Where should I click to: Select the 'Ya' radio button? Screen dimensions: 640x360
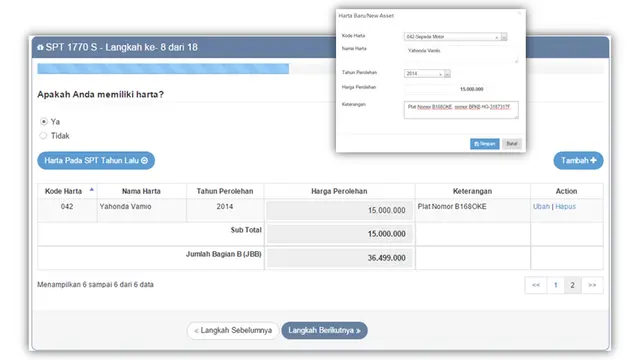tap(44, 121)
